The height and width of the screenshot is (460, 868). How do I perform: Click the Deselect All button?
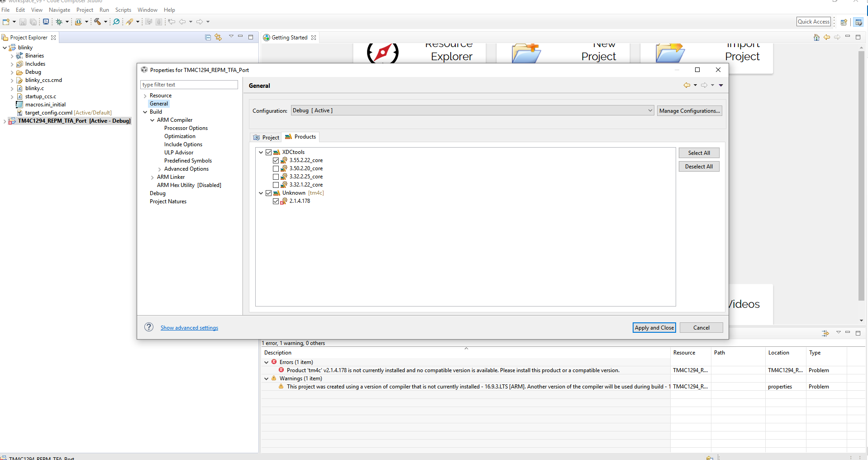[x=699, y=167]
